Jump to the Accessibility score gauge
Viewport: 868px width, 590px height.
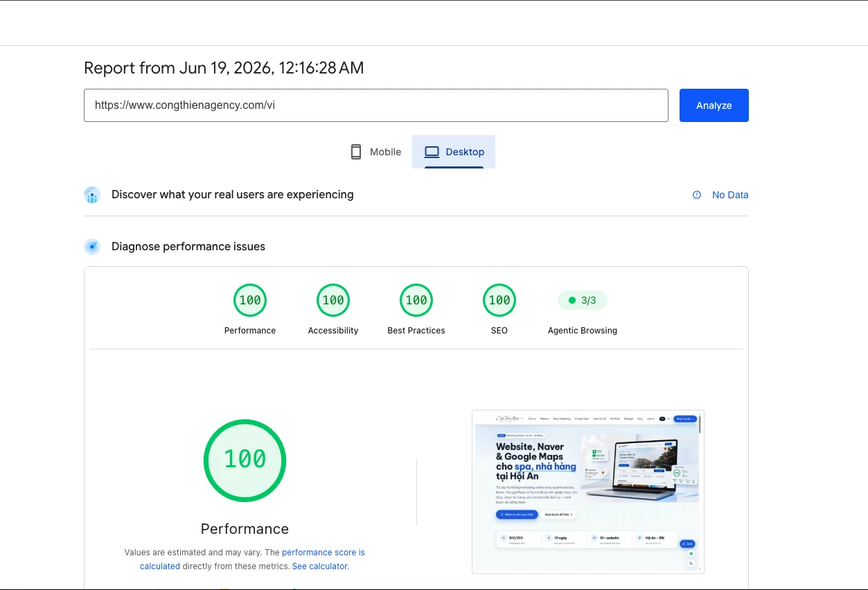[333, 300]
